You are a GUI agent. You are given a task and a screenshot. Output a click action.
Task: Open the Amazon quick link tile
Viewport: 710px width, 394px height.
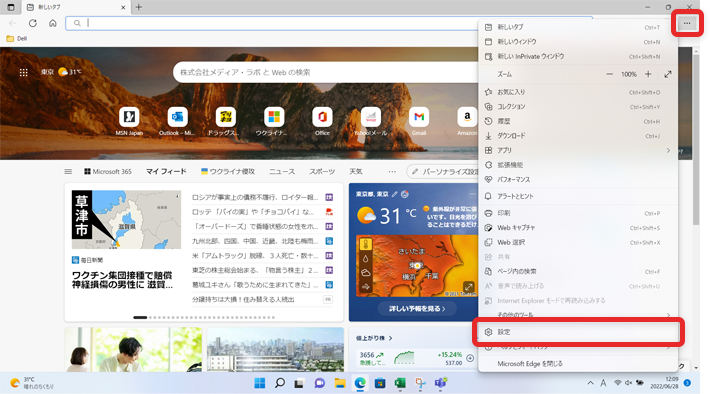(x=467, y=121)
